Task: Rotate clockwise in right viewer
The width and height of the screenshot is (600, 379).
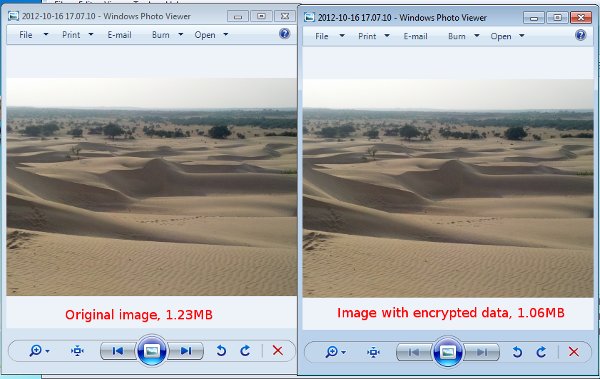Action: [x=541, y=352]
